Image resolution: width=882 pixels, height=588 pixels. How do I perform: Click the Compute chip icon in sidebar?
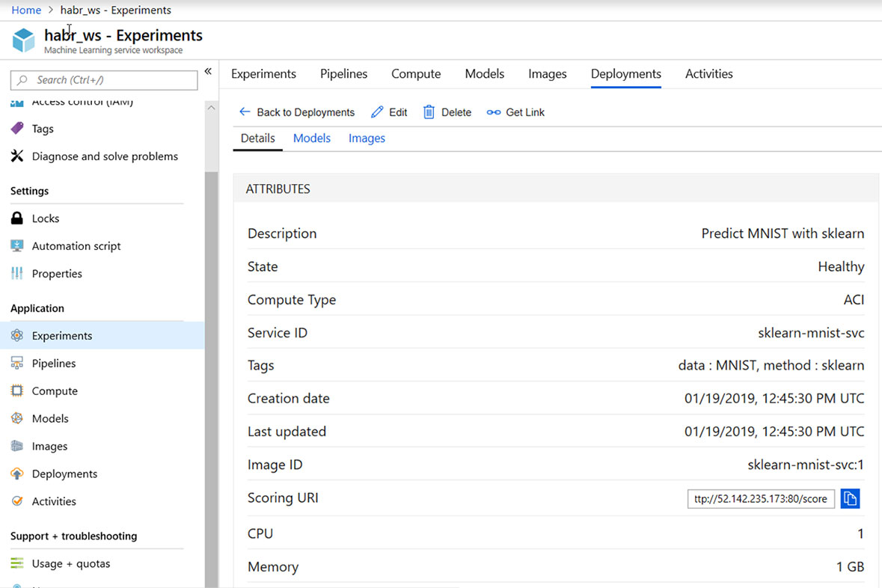[x=17, y=391]
